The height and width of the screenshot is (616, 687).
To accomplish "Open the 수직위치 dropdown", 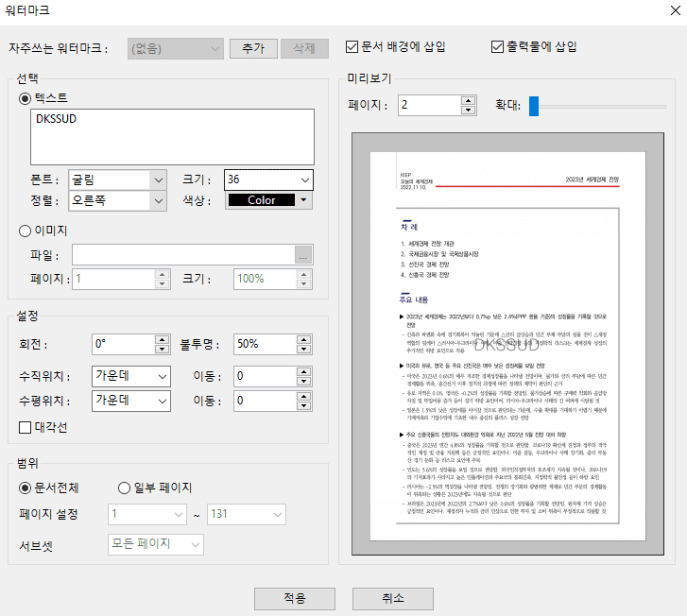I will point(131,376).
